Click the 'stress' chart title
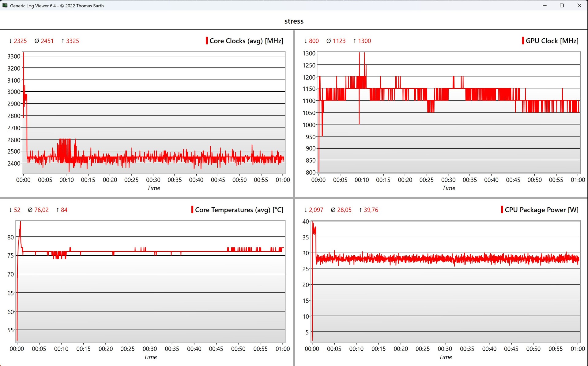588x366 pixels. tap(294, 21)
